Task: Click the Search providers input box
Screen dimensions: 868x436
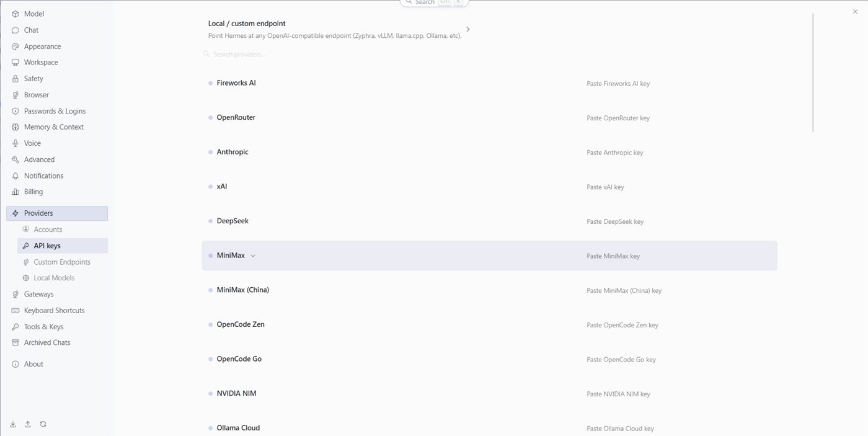Action: coord(335,55)
